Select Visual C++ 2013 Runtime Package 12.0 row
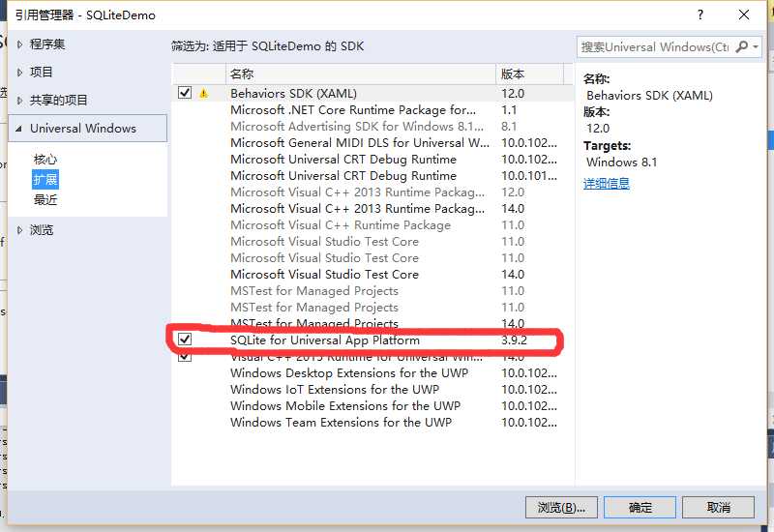Screen dimensions: 774x532 point(372,192)
